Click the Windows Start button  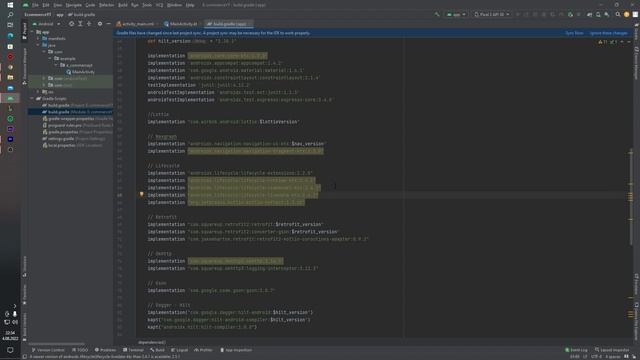point(10,5)
